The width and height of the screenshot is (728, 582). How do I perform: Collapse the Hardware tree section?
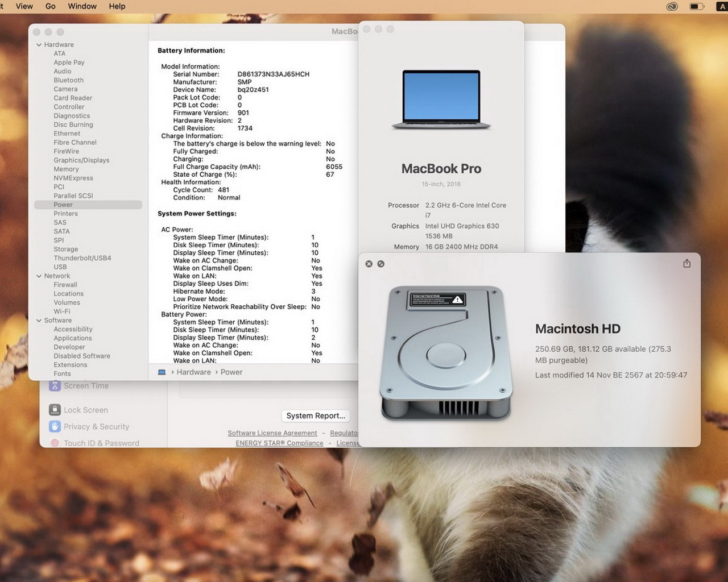39,45
